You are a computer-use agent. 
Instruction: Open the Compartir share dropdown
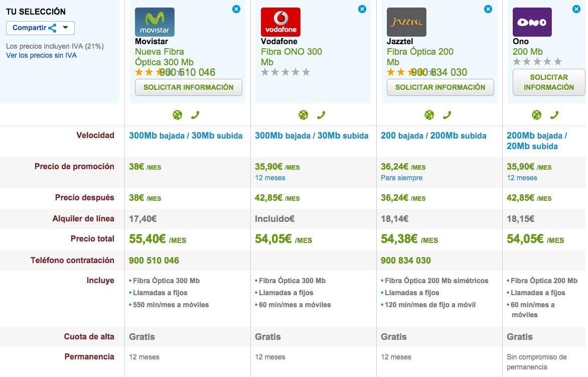pos(40,28)
